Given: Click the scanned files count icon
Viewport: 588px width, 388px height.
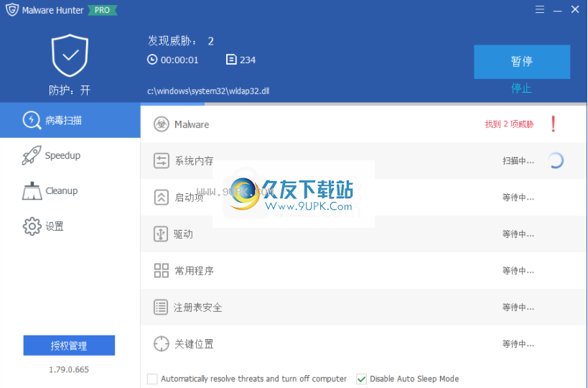Looking at the screenshot, I should [x=231, y=60].
